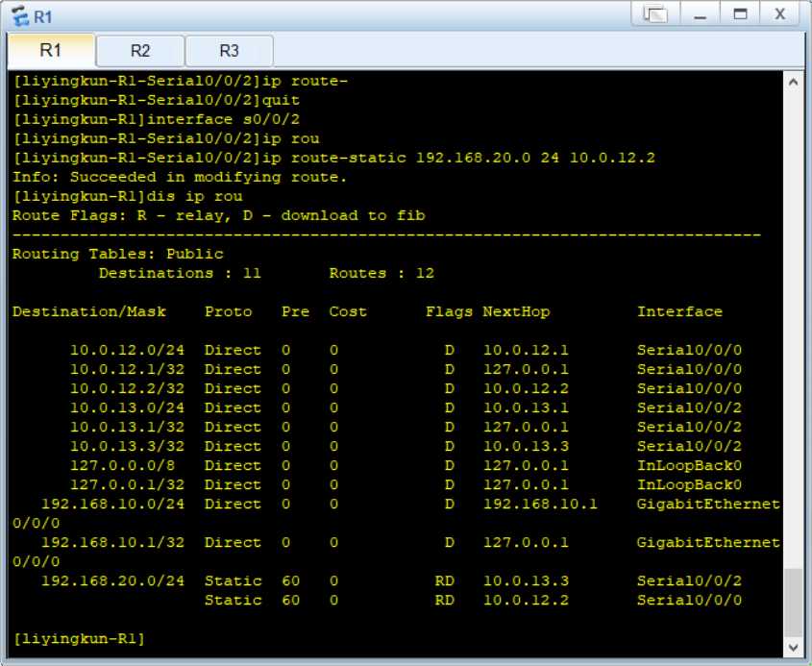Click the 'dis ip rou' command line
Image resolution: width=812 pixels, height=666 pixels.
(128, 196)
